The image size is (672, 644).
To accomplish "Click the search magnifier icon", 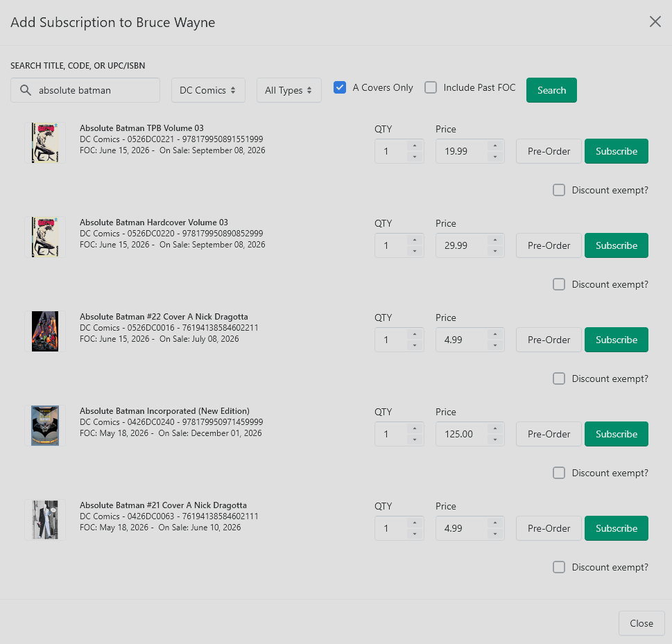I will coord(26,90).
